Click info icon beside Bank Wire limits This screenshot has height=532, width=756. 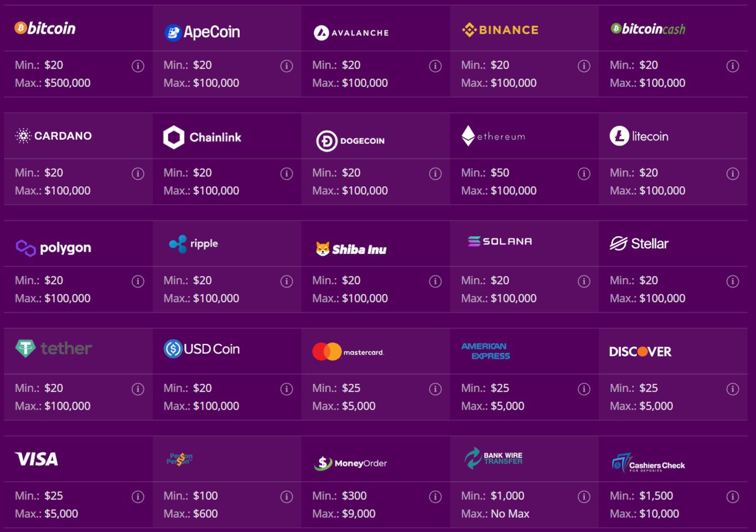pos(584,497)
